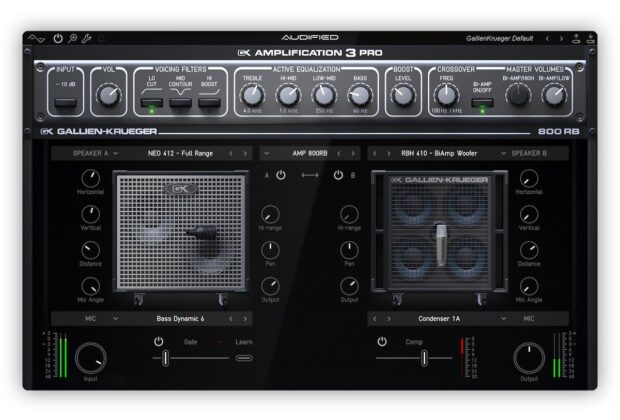
Task: Select previous amp model arrow
Action: click(x=339, y=153)
